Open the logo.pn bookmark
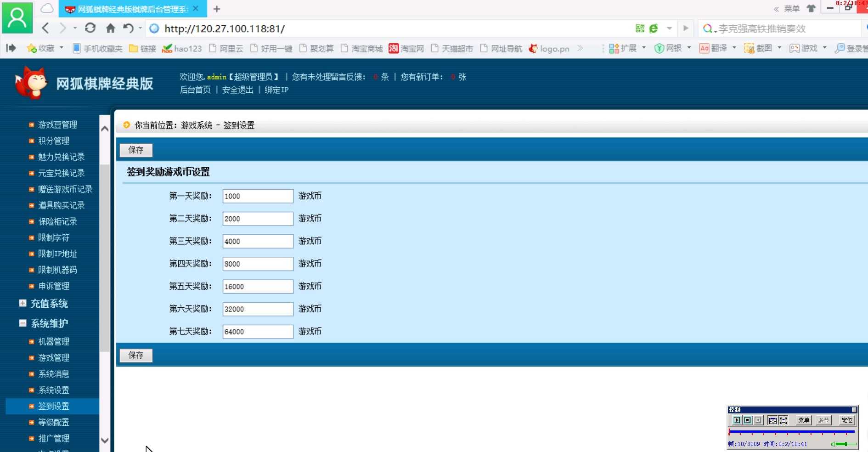Image resolution: width=868 pixels, height=452 pixels. pyautogui.click(x=549, y=48)
